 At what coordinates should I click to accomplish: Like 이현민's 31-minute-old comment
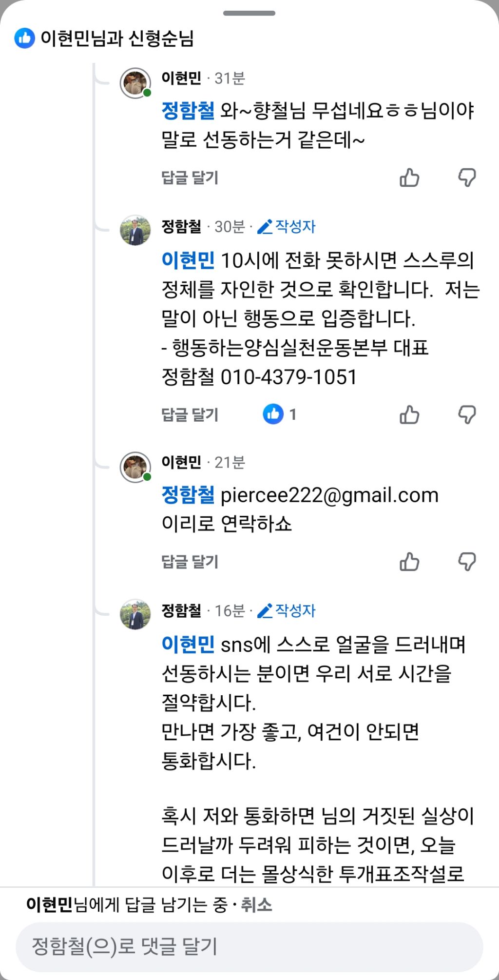pos(409,178)
